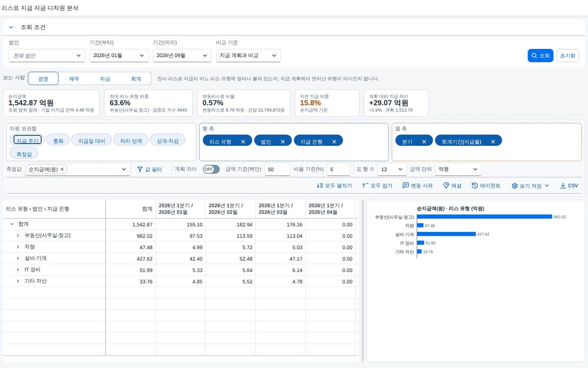Open the 에이전트 history
Image resolution: width=588 pixels, height=368 pixels.
pos(486,186)
